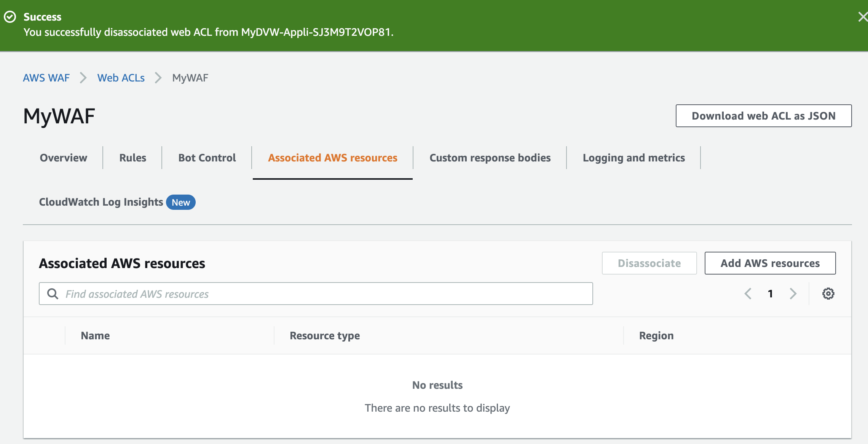Screen dimensions: 868x444
Task: Select Associated AWS resources tab
Action: pos(332,158)
